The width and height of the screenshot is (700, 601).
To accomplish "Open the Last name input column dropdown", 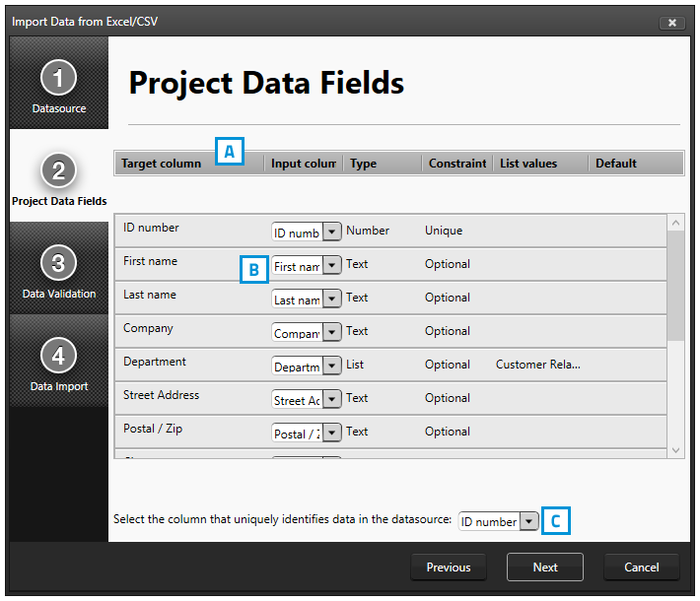I will (331, 299).
